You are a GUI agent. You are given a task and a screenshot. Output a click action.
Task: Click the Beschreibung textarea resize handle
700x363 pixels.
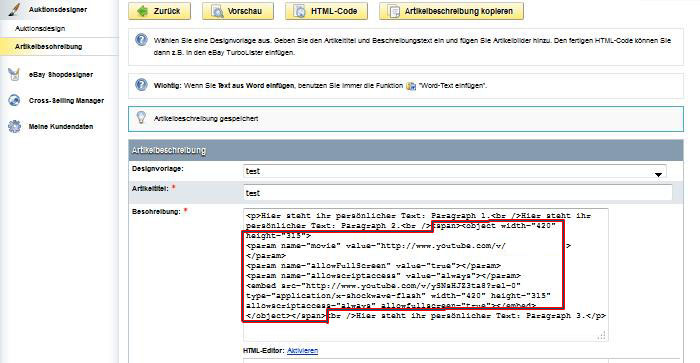(x=601, y=335)
